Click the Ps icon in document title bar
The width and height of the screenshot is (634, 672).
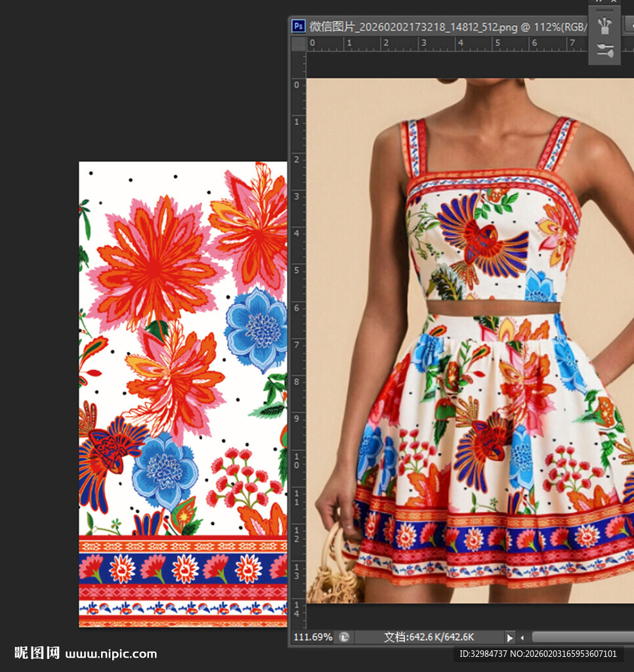coord(299,26)
